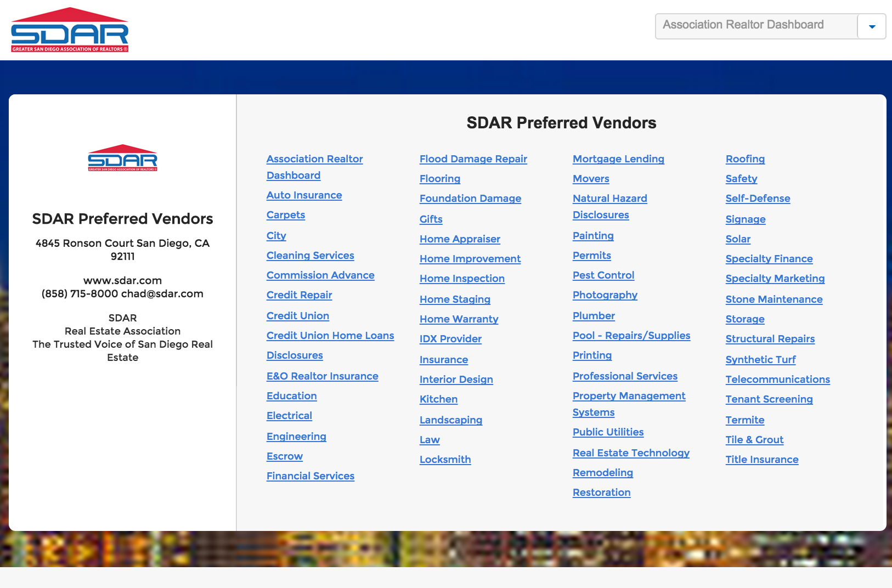Open the Solar category

(x=738, y=239)
